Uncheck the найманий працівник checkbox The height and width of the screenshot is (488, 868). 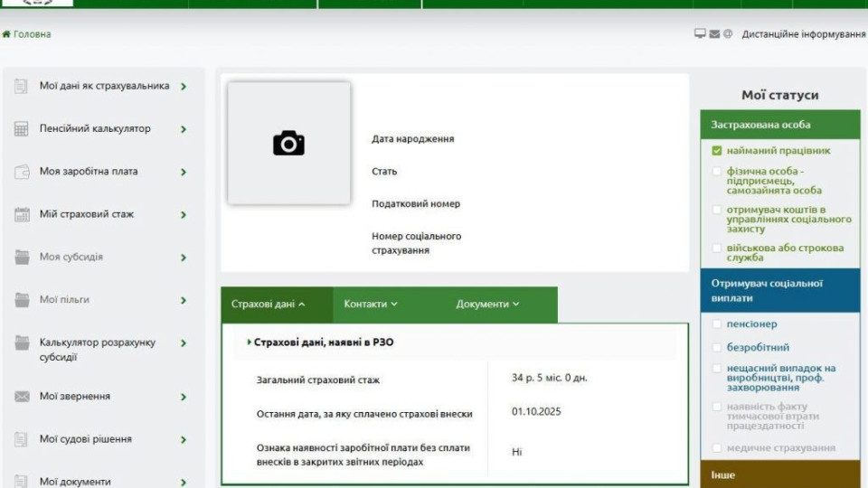point(717,151)
